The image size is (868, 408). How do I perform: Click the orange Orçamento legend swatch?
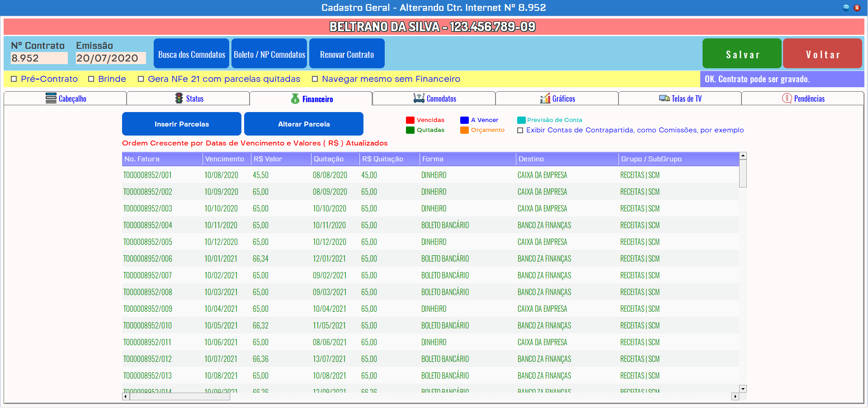464,130
